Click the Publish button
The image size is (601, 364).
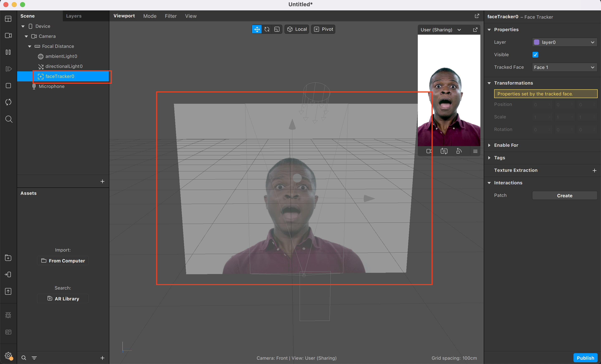pyautogui.click(x=585, y=358)
